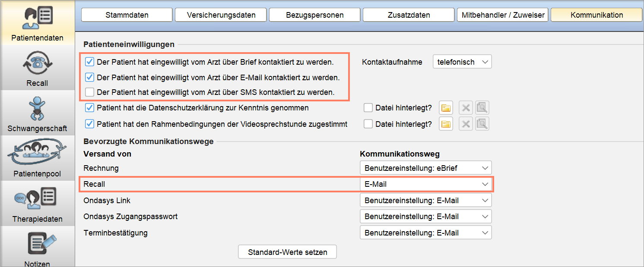This screenshot has width=644, height=267.
Task: Open Rechnung Kommunikationsweg dropdown
Action: (425, 168)
